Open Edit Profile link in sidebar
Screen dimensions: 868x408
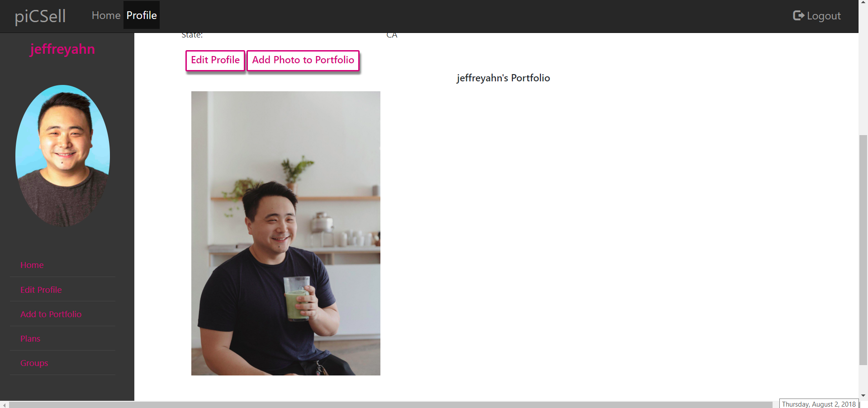pos(41,290)
